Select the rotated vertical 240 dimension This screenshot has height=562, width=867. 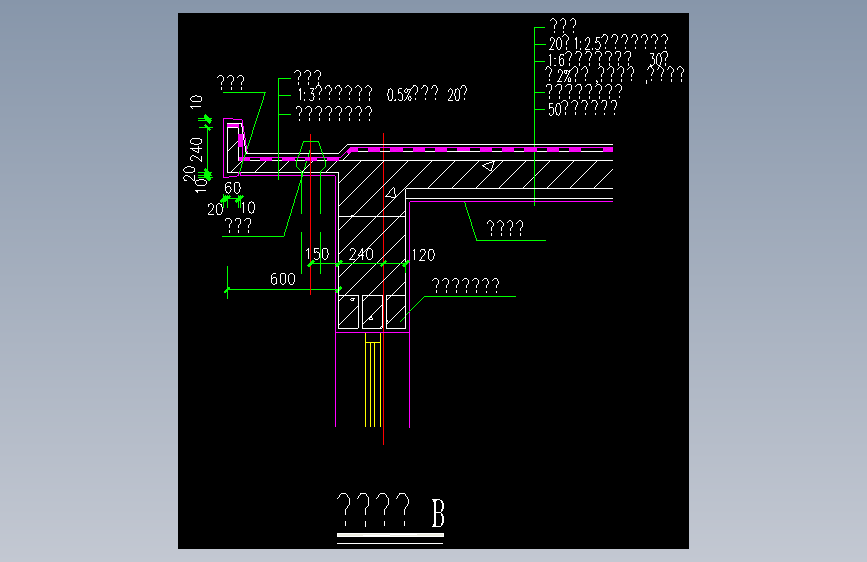click(196, 150)
